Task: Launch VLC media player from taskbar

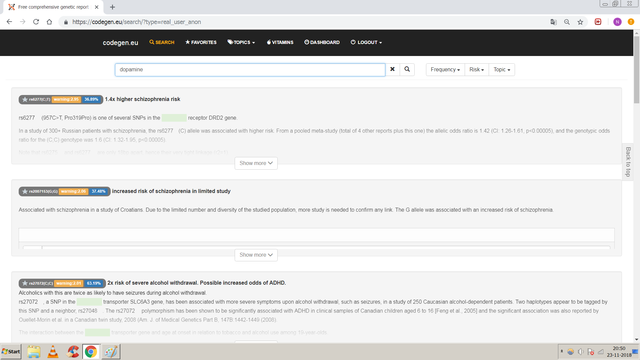Action: 53,351
